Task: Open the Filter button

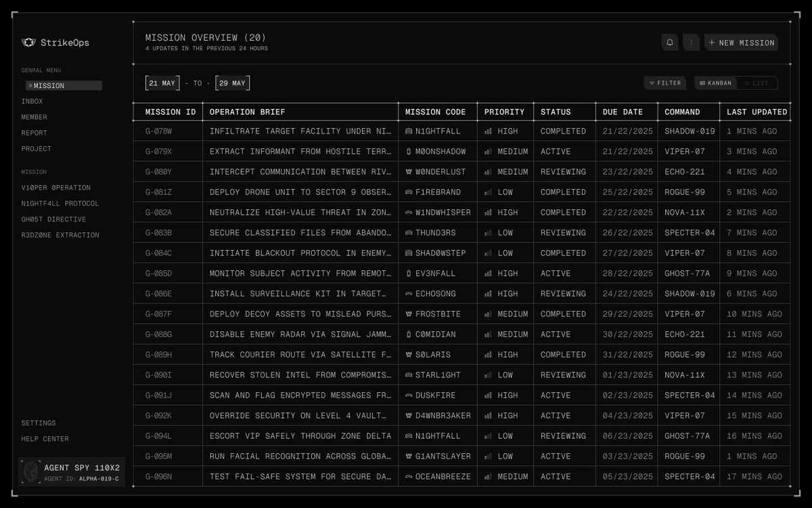Action: click(x=665, y=83)
